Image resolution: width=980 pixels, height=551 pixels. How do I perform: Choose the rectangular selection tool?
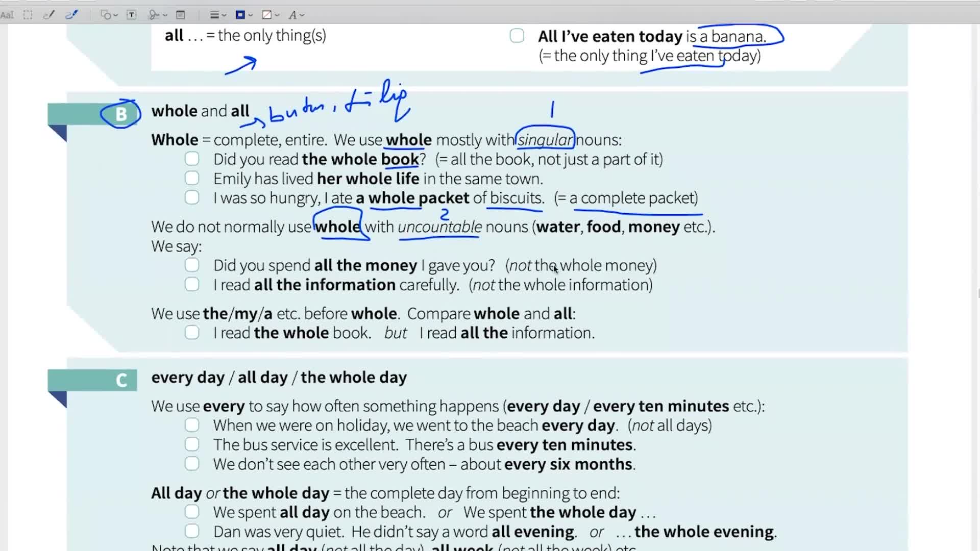[x=28, y=15]
